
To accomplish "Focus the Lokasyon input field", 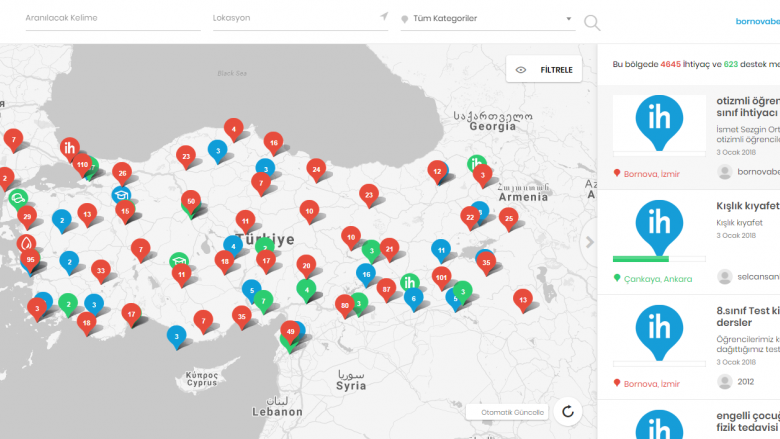I will [x=293, y=18].
